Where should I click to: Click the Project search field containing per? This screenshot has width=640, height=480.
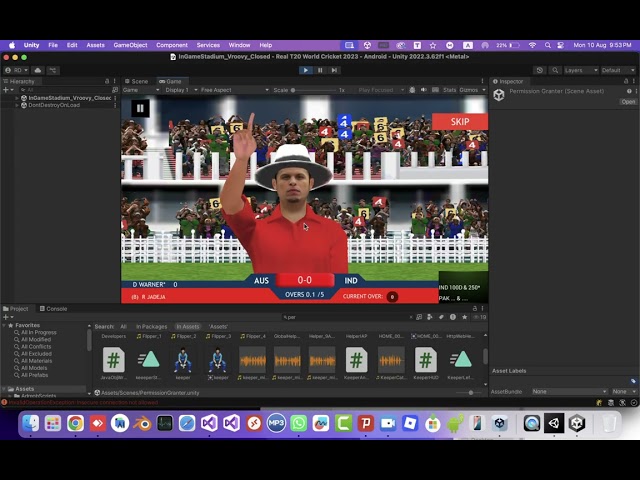tap(347, 317)
